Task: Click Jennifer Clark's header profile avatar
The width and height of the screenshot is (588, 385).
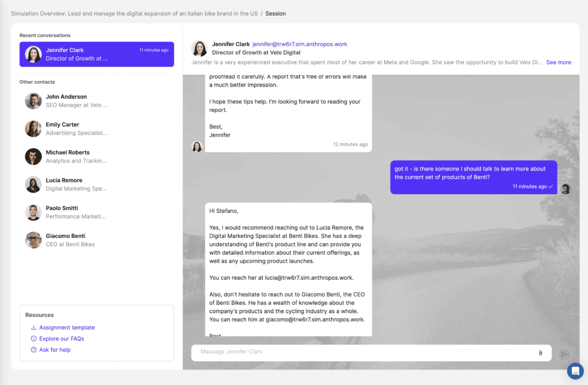Action: 199,48
